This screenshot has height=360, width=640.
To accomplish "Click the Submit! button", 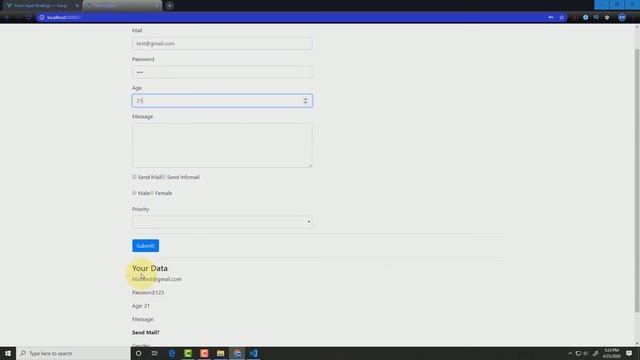I will [145, 246].
